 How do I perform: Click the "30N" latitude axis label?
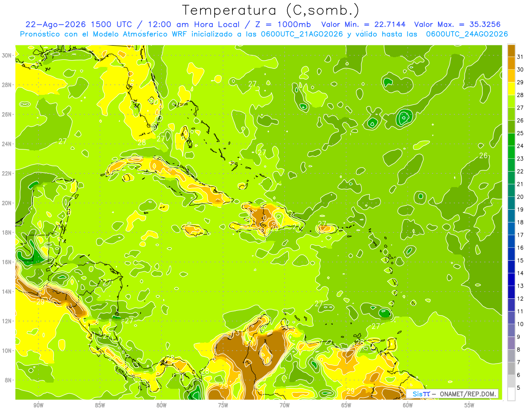(6, 55)
